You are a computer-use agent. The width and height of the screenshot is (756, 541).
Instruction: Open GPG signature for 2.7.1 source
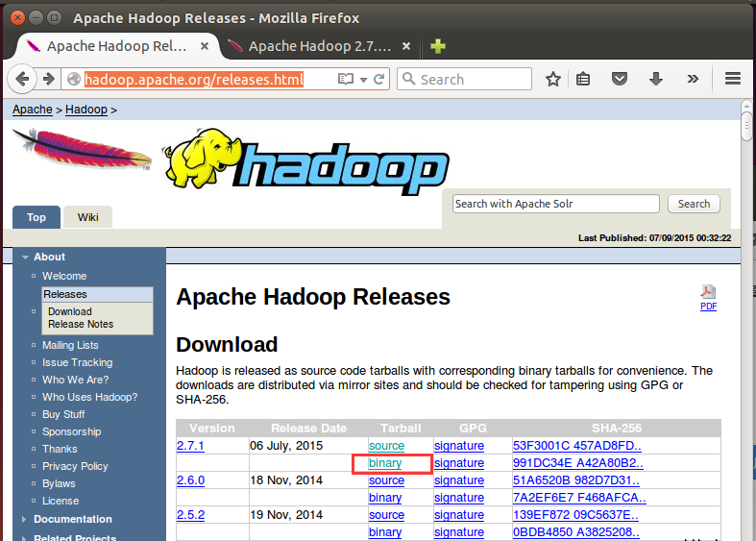point(459,446)
